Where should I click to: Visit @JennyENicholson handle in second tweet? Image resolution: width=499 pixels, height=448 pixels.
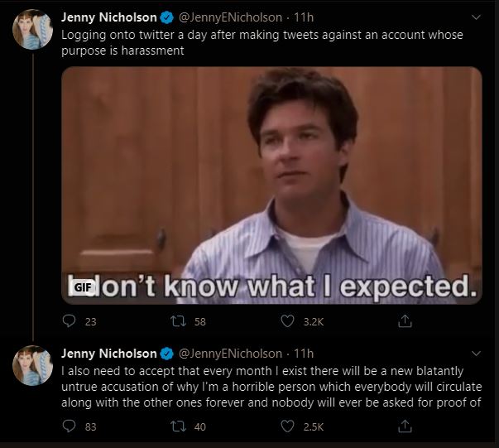click(x=229, y=353)
